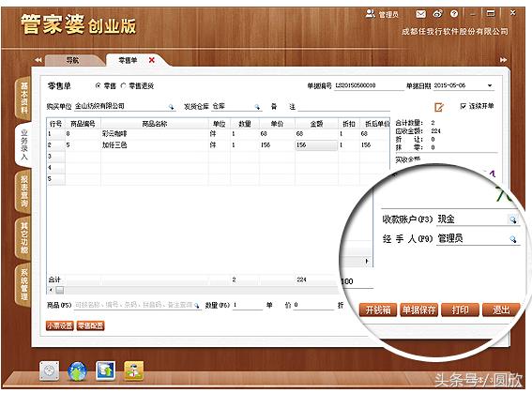Click the table horizontal scrollbar left arrow

pos(51,290)
